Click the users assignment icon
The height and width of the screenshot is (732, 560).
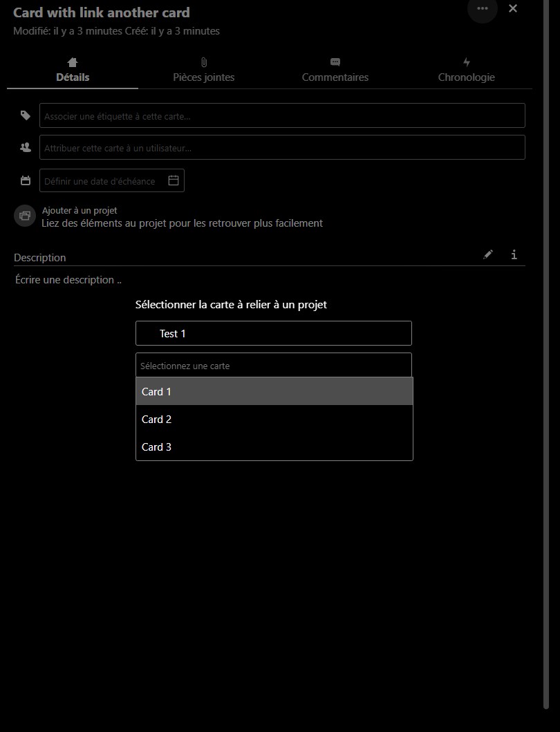pyautogui.click(x=26, y=147)
